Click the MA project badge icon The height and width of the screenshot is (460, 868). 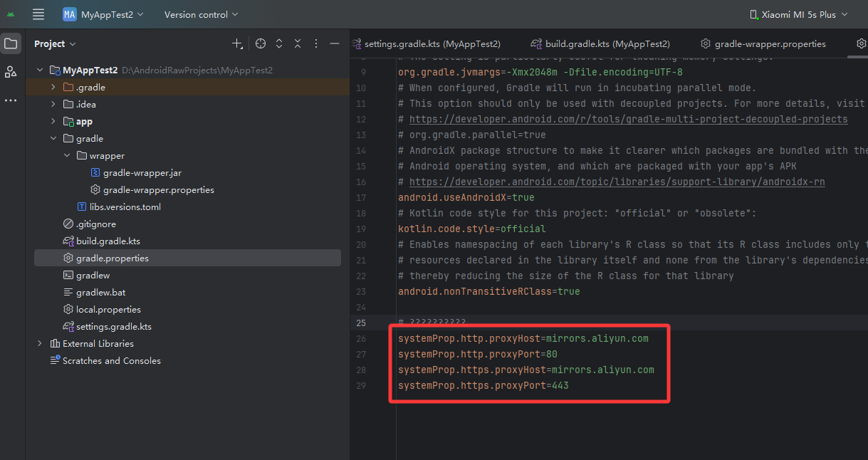point(69,14)
